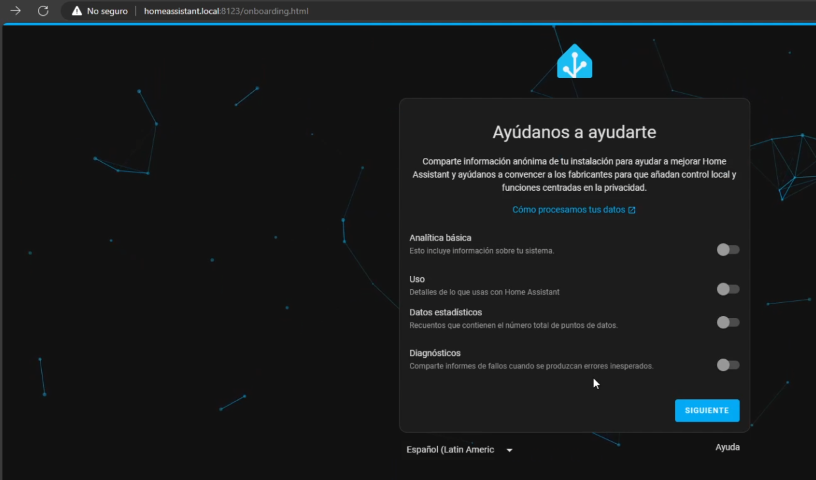The image size is (816, 480).
Task: Click the address bar URL
Action: click(226, 11)
